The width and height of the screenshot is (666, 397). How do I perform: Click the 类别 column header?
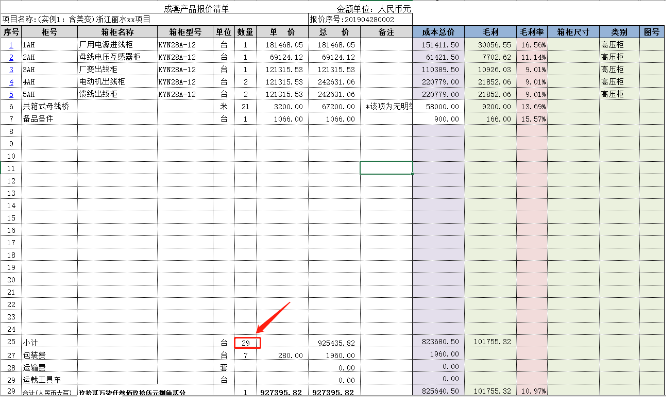pyautogui.click(x=619, y=32)
